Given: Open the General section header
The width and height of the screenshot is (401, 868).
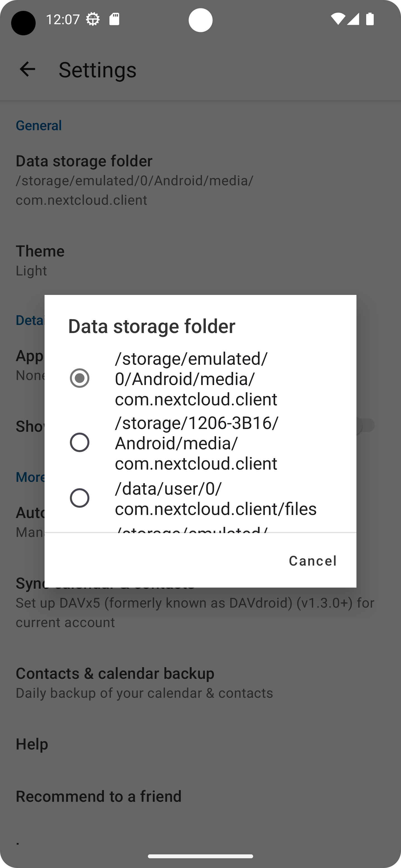Looking at the screenshot, I should [x=38, y=125].
